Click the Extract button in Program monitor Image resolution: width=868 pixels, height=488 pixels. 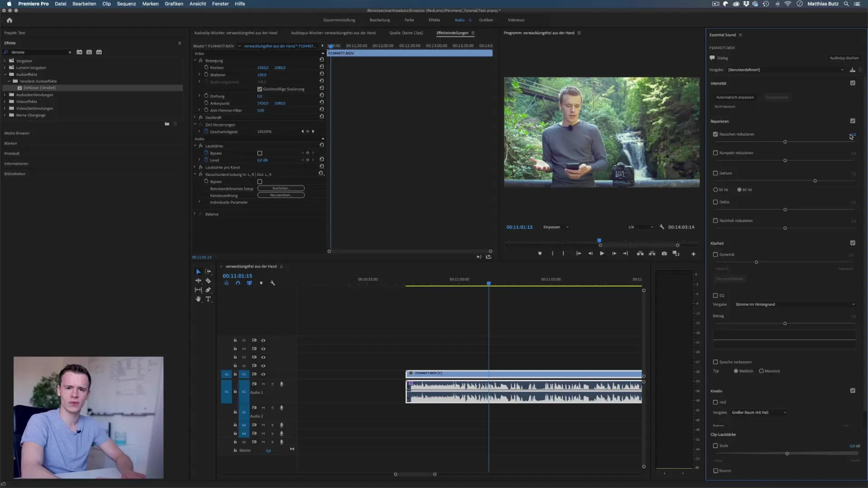pyautogui.click(x=652, y=253)
